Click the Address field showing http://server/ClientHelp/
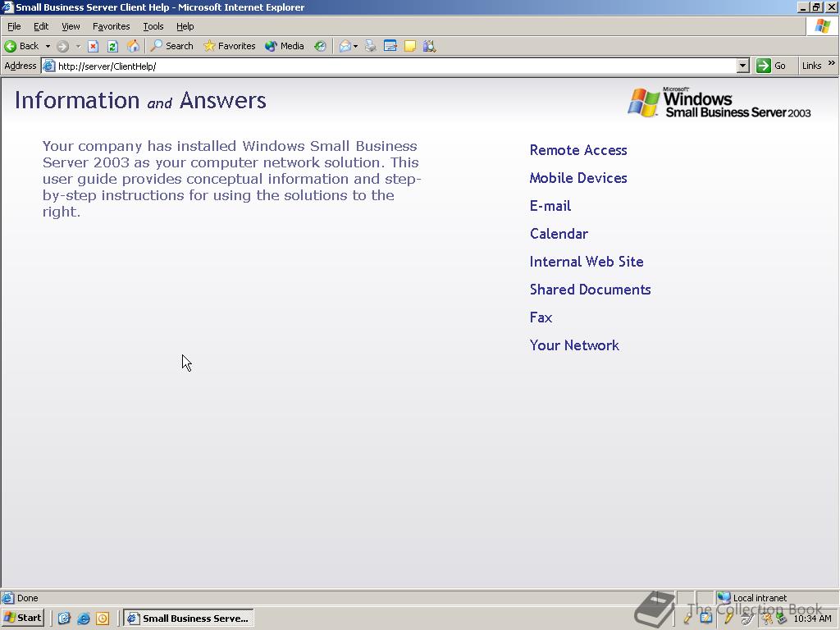 point(396,66)
